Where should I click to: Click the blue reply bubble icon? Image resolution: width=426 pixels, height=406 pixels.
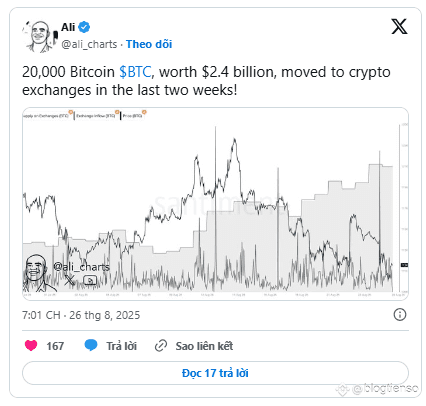[x=91, y=345]
